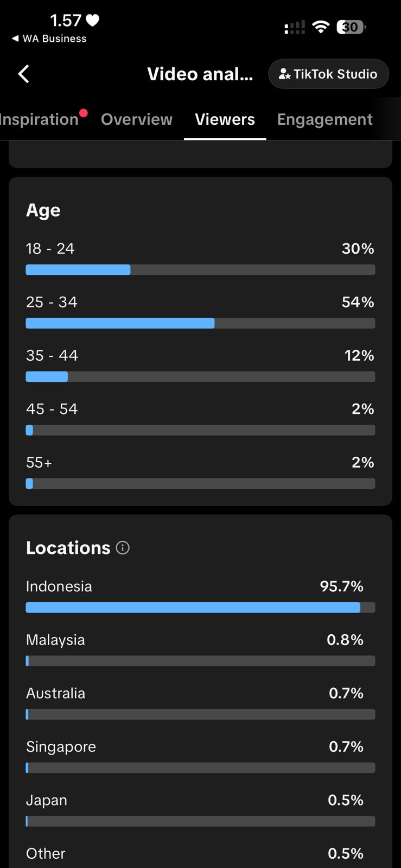Open the Engagement tab

pos(324,119)
